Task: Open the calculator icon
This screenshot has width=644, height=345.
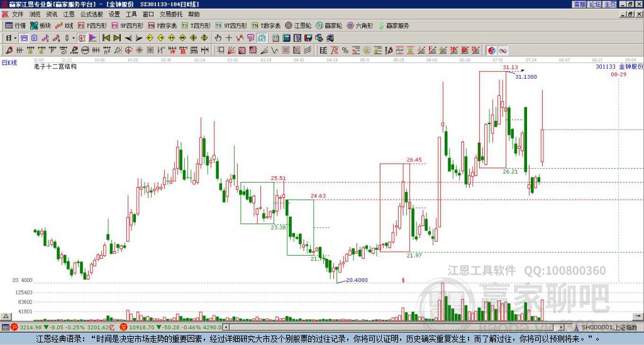Action: pos(286,38)
